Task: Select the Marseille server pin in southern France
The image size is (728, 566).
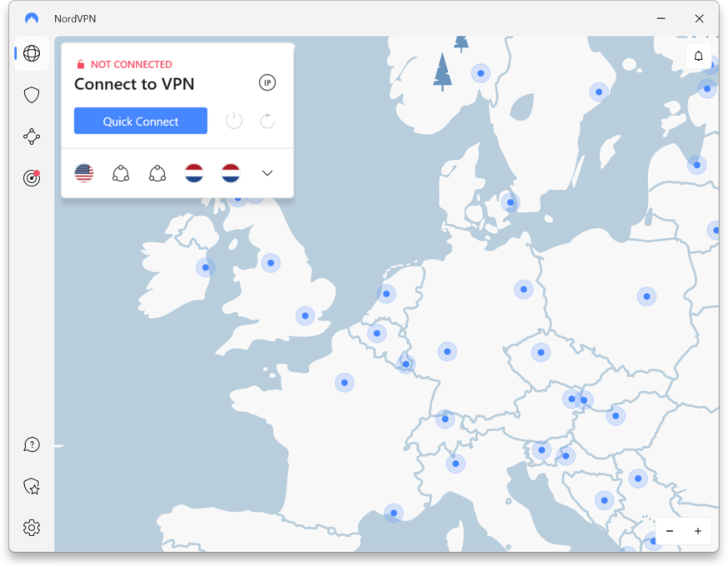Action: (x=394, y=513)
